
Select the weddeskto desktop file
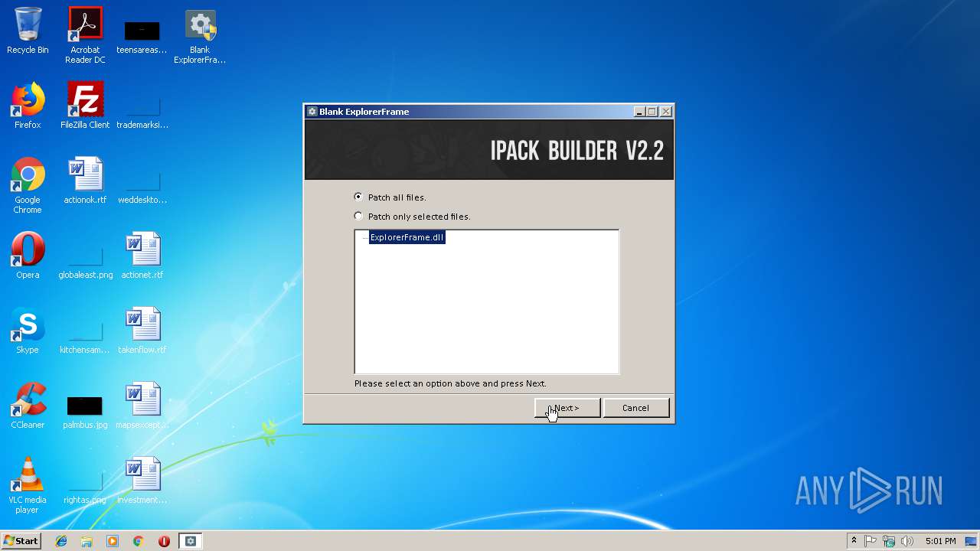point(142,187)
